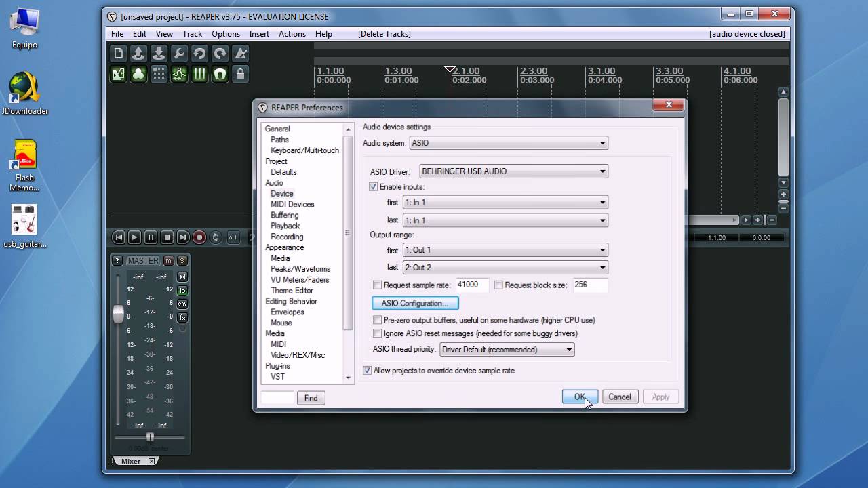Open the master track IO routing button
Image resolution: width=868 pixels, height=488 pixels.
(x=182, y=290)
